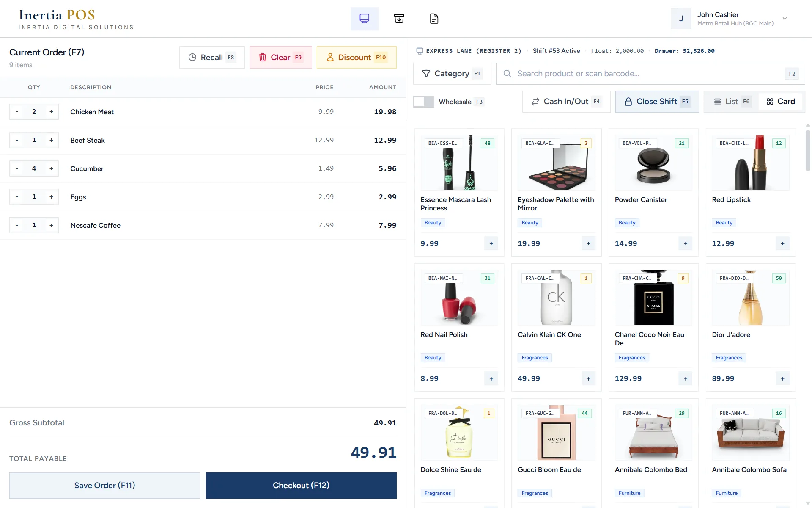
Task: Add Powder Canister to order
Action: click(x=686, y=243)
